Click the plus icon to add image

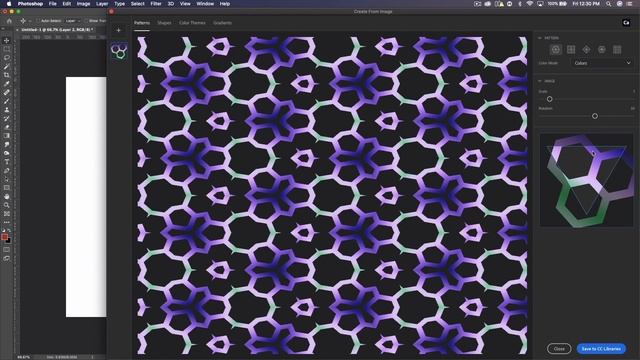(x=119, y=30)
